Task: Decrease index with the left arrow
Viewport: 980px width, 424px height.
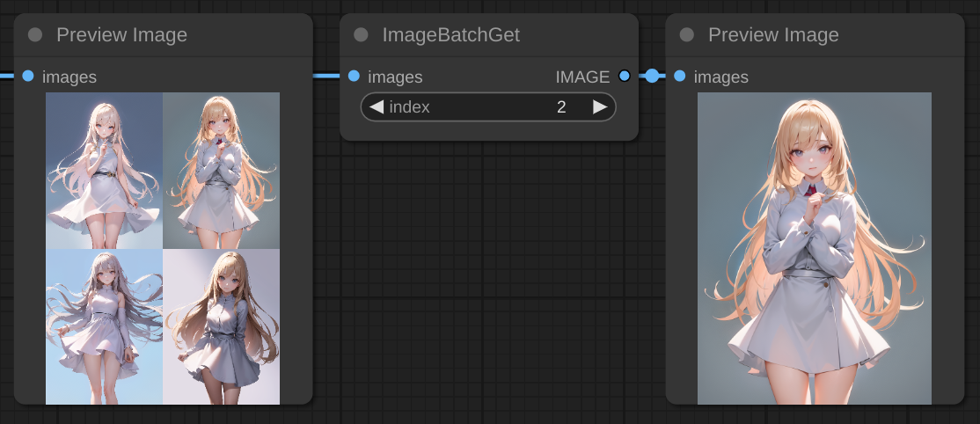Action: [377, 107]
